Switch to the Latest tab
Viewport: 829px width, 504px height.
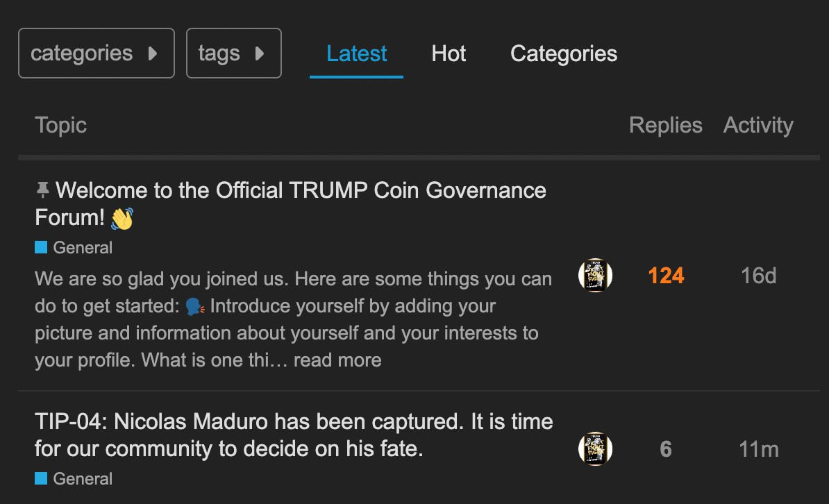(x=357, y=53)
